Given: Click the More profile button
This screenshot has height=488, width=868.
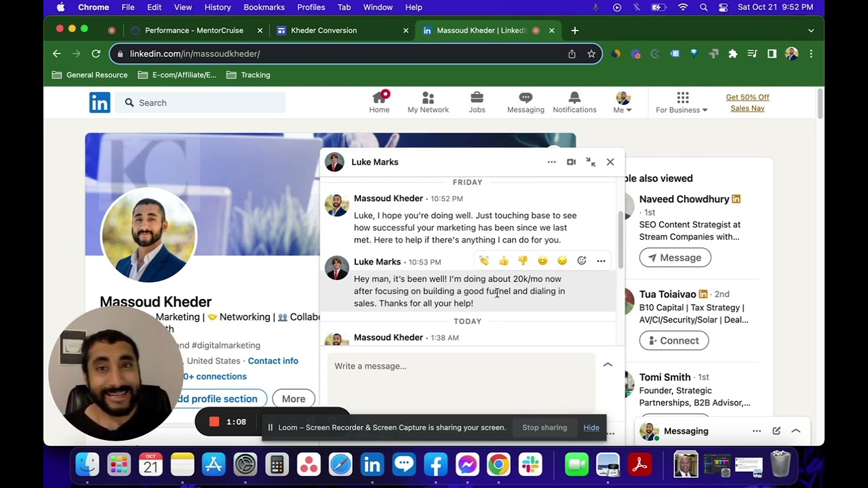Looking at the screenshot, I should 294,399.
